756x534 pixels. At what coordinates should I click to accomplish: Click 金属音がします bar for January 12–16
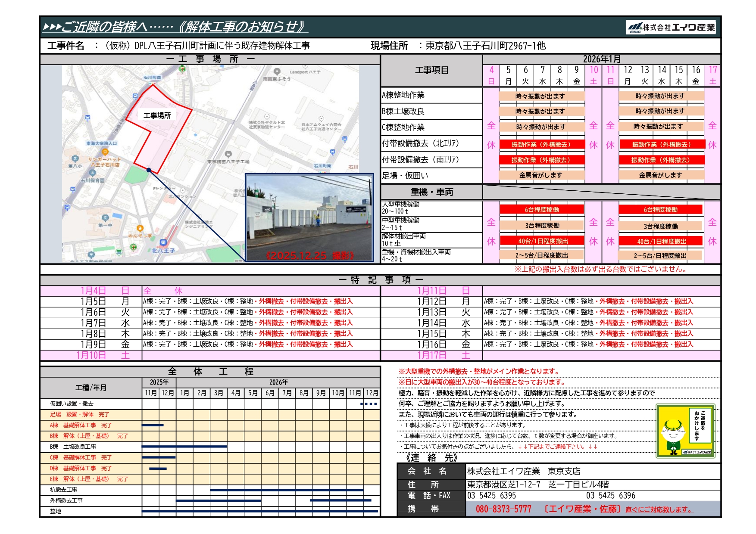(x=660, y=175)
